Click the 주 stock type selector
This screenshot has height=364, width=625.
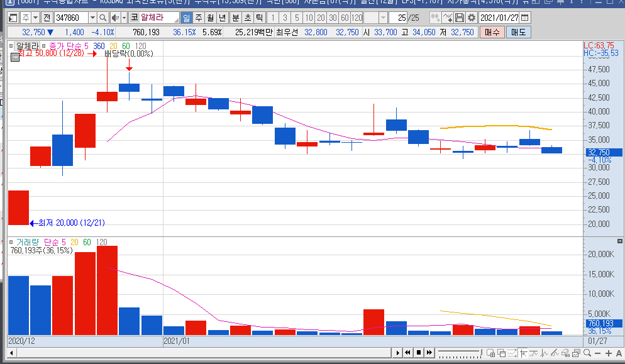(26, 18)
